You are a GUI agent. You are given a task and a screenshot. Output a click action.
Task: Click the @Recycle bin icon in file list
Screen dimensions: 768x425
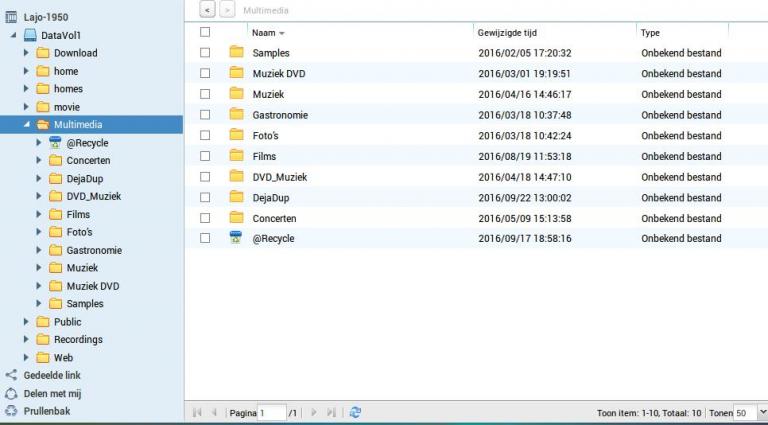pyautogui.click(x=236, y=239)
